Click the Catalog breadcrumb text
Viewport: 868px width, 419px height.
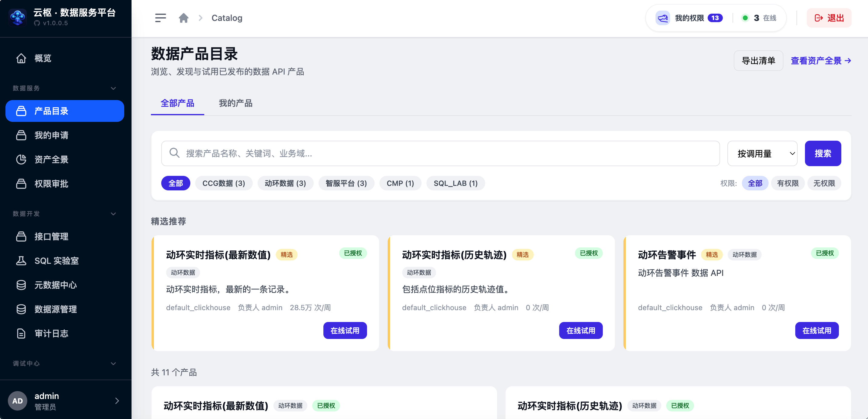(x=227, y=18)
